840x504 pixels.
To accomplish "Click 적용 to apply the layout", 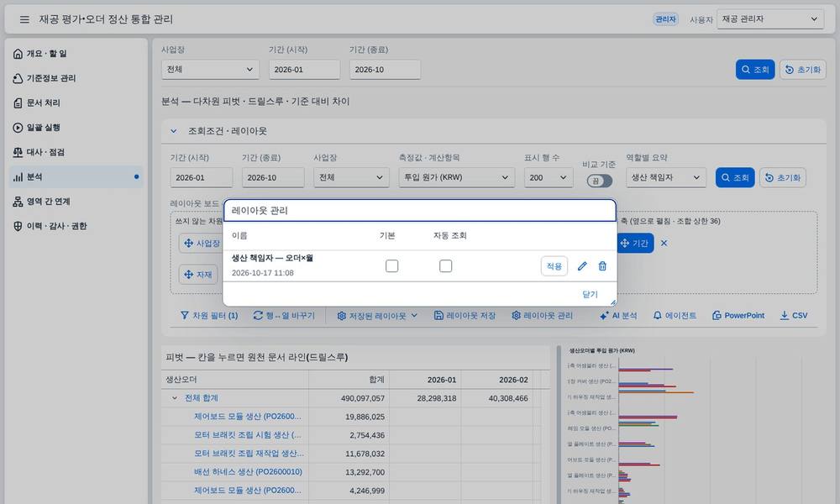I will 554,266.
